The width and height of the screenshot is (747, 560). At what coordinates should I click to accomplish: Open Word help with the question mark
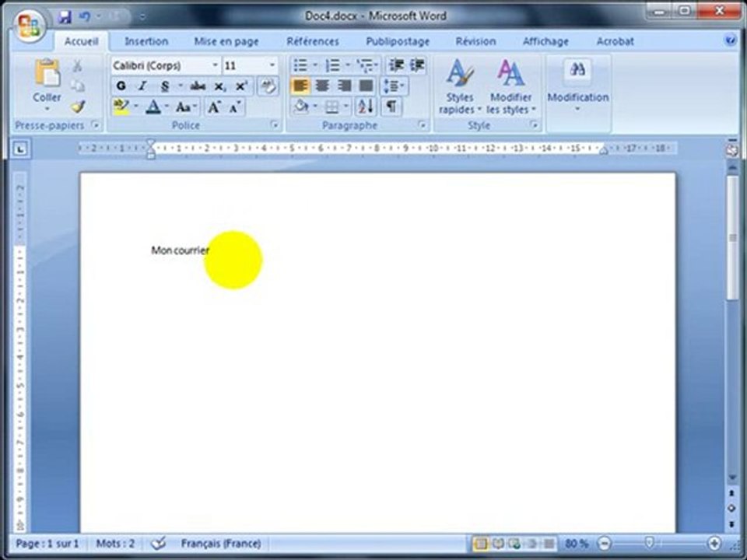[x=731, y=40]
